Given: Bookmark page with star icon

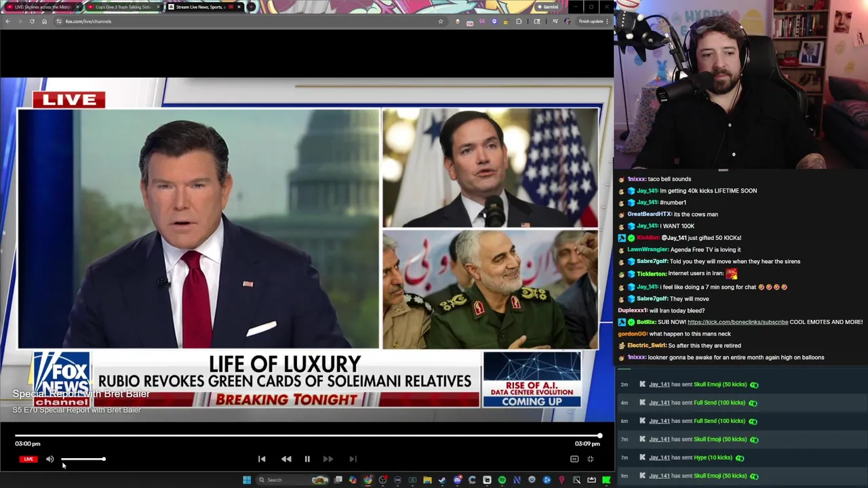Looking at the screenshot, I should pyautogui.click(x=441, y=21).
